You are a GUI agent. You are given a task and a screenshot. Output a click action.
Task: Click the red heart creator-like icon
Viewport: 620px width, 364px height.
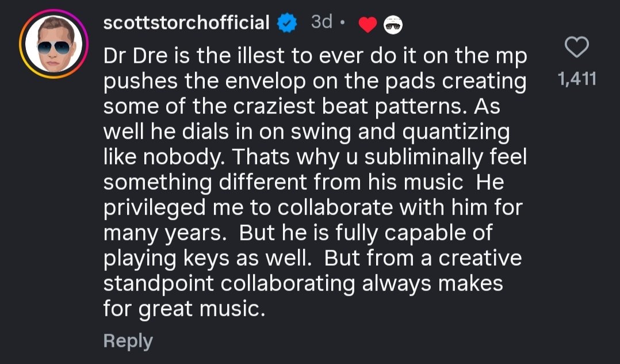pyautogui.click(x=366, y=24)
